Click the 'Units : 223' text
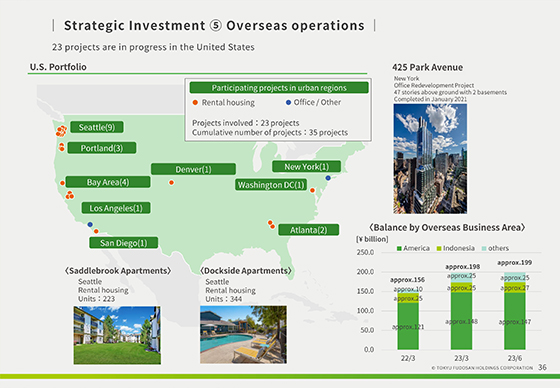The image size is (560, 388). click(96, 299)
